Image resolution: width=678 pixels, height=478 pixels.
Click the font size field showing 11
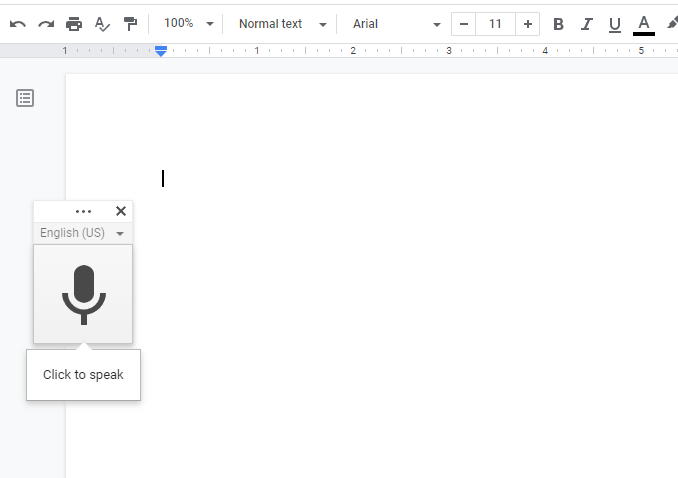[496, 24]
